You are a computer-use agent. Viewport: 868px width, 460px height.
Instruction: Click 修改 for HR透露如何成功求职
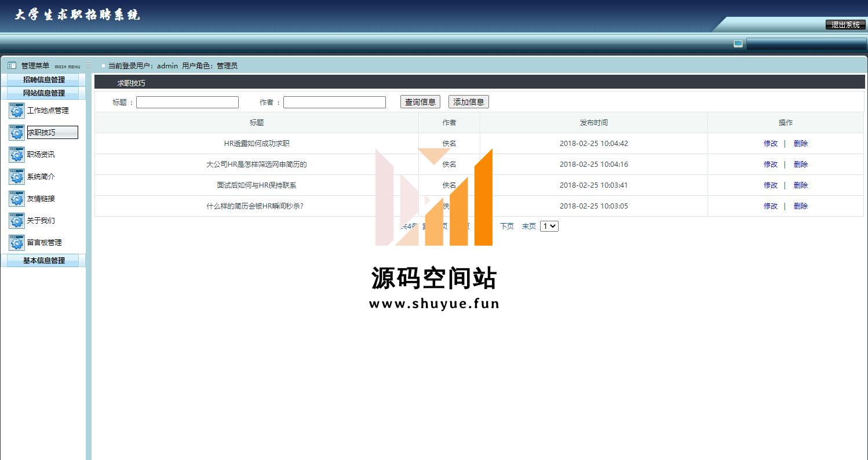click(x=771, y=143)
